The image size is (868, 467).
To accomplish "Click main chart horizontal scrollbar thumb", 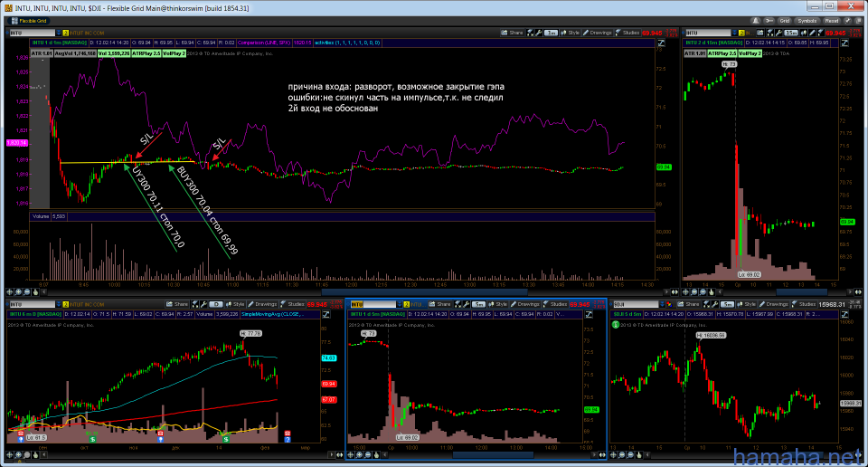I will tap(424, 292).
